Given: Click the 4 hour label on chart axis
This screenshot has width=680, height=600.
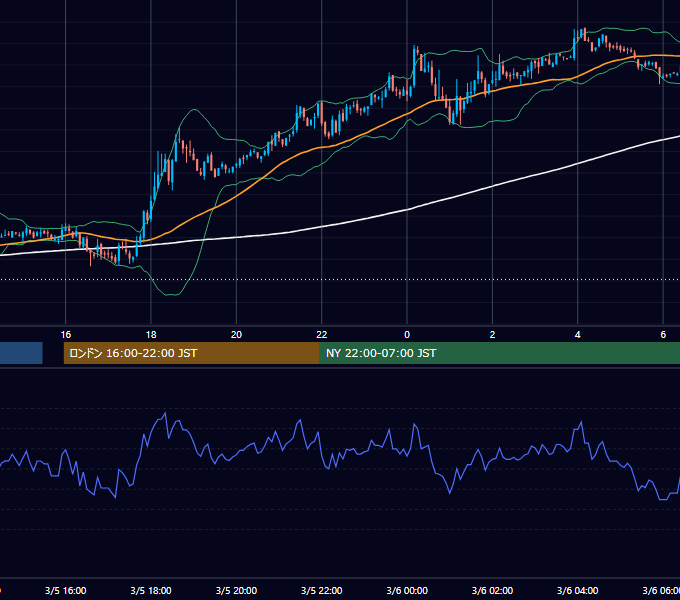Looking at the screenshot, I should [x=578, y=335].
